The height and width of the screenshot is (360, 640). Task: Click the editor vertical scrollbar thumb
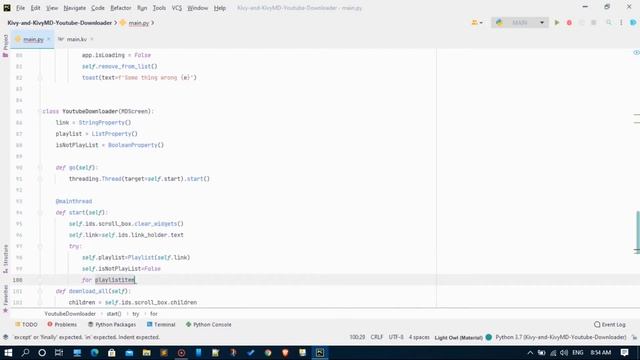click(x=638, y=231)
